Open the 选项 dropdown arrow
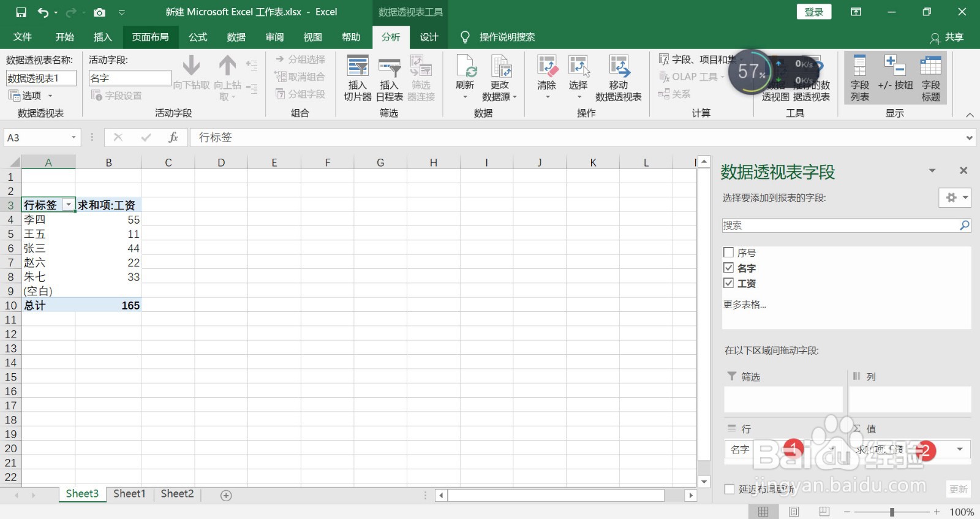 click(x=50, y=96)
